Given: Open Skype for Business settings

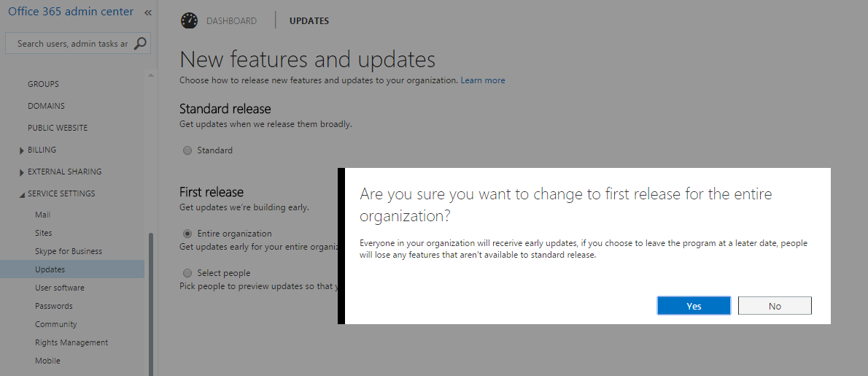Looking at the screenshot, I should (x=68, y=251).
